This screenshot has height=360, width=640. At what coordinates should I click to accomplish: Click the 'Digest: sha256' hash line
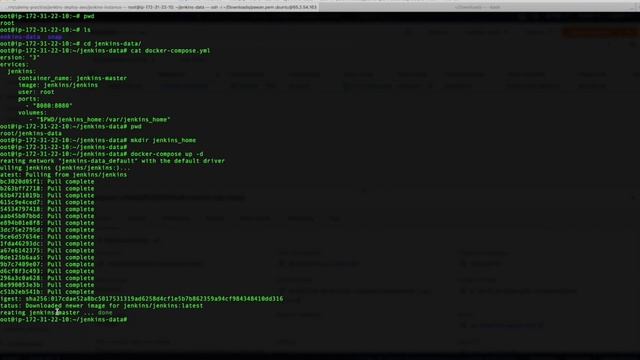[x=142, y=299]
